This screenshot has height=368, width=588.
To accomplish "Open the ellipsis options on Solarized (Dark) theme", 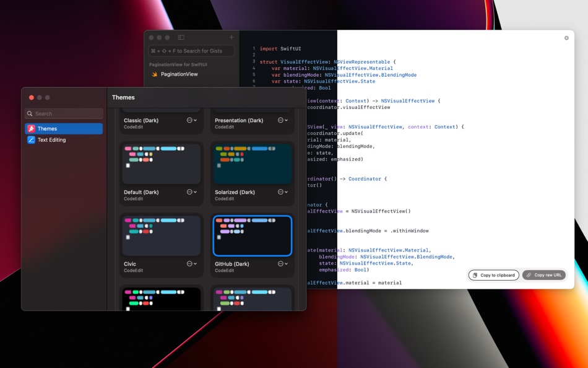I will coord(282,191).
